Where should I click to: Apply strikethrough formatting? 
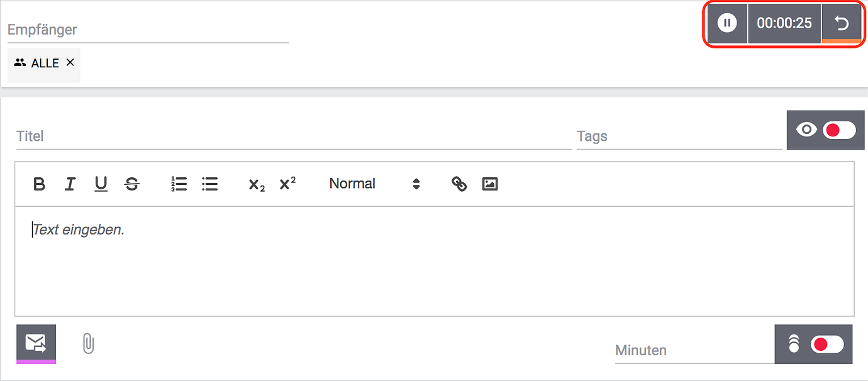click(132, 184)
